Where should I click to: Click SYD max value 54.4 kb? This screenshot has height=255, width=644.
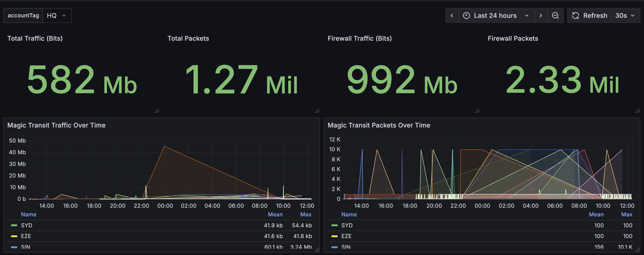pos(302,225)
